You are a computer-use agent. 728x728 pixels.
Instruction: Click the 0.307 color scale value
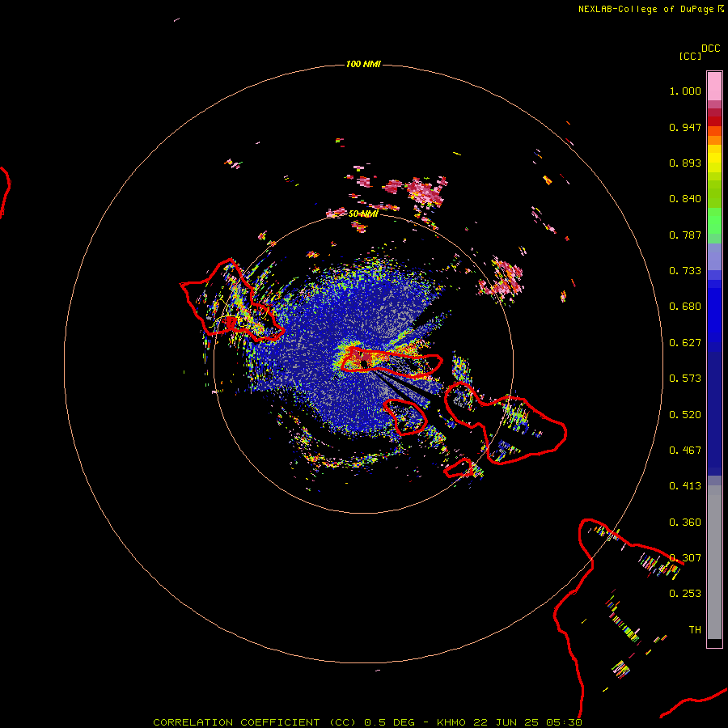tap(685, 558)
